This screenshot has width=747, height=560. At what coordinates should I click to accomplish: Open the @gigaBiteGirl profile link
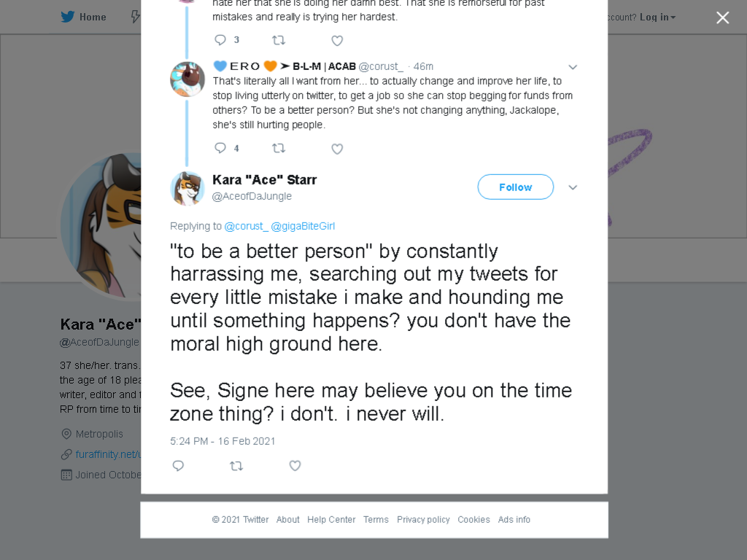click(303, 226)
